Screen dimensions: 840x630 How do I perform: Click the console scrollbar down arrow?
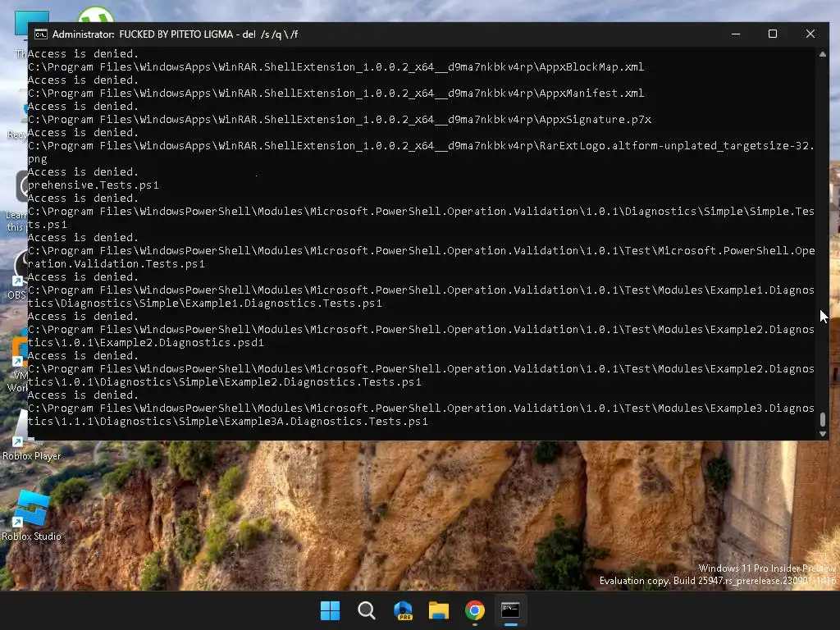pos(823,434)
